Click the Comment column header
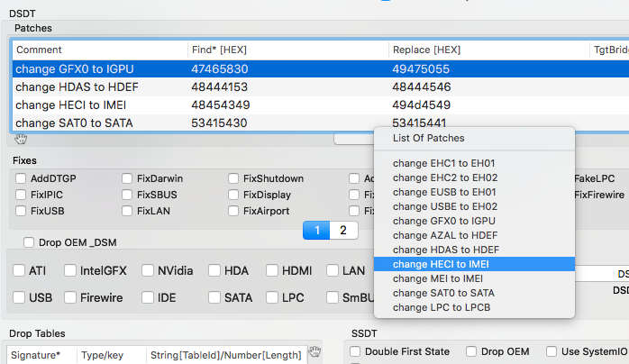 100,50
